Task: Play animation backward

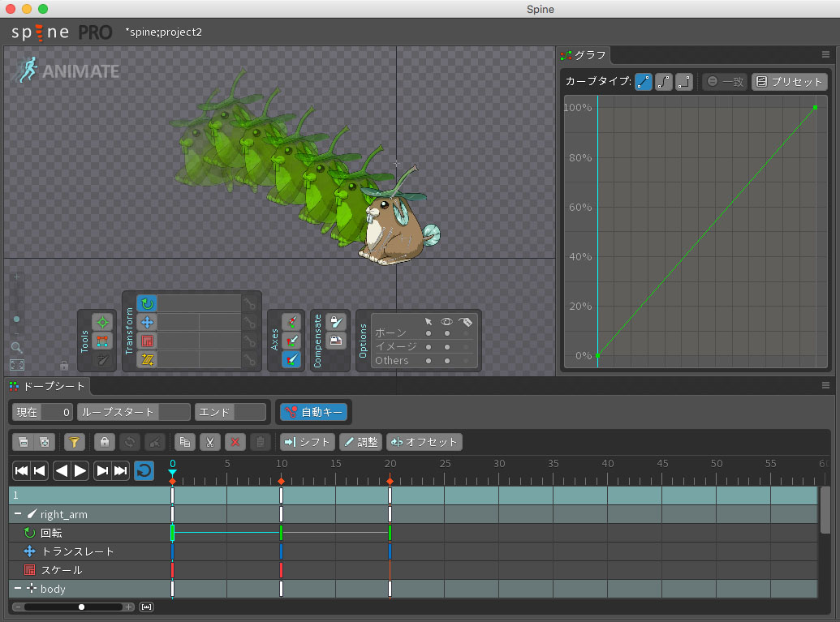Action: pyautogui.click(x=62, y=471)
